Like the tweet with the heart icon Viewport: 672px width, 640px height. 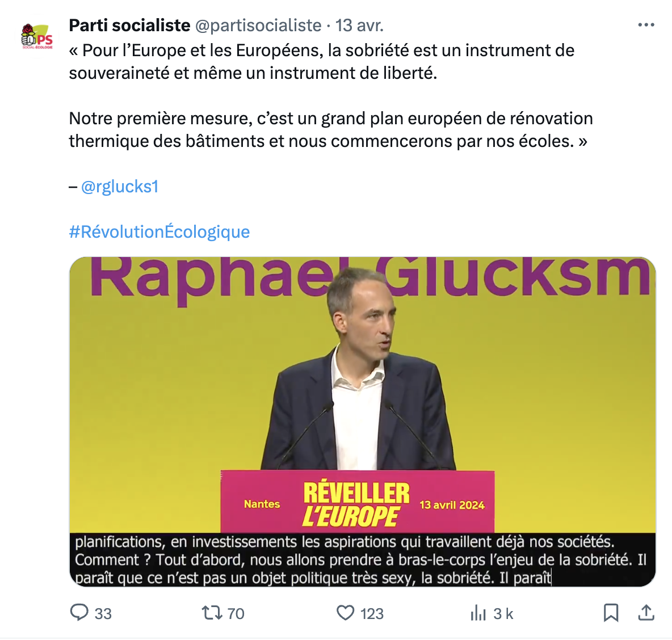click(x=345, y=613)
